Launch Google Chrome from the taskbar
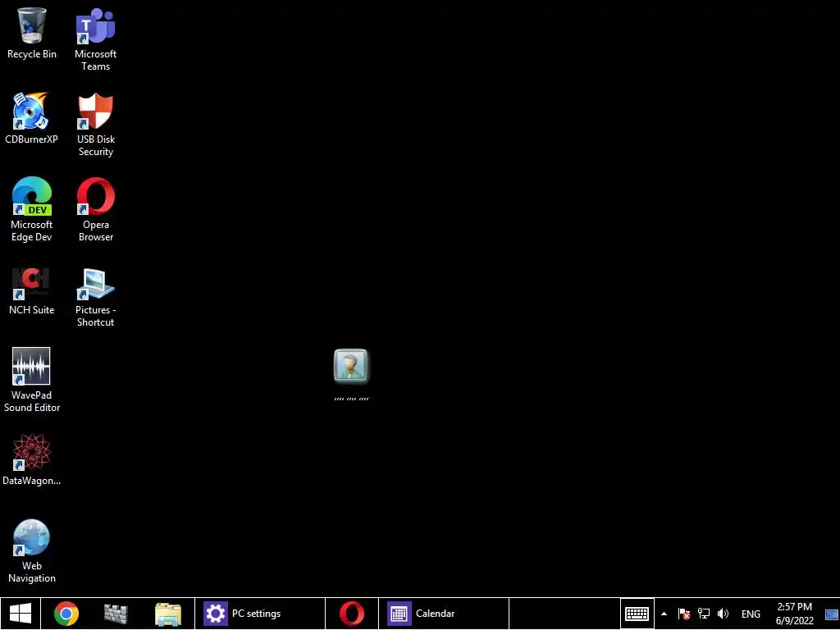 66,614
